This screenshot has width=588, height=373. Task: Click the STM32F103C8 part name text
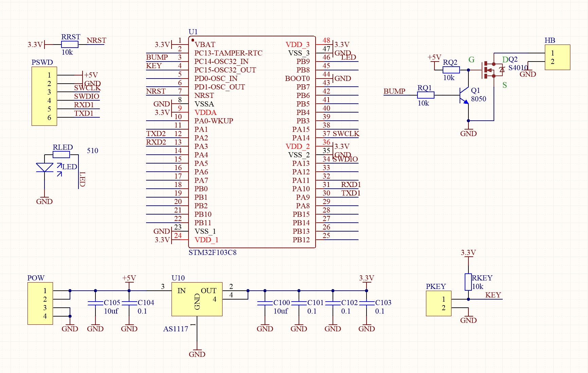[x=212, y=252]
